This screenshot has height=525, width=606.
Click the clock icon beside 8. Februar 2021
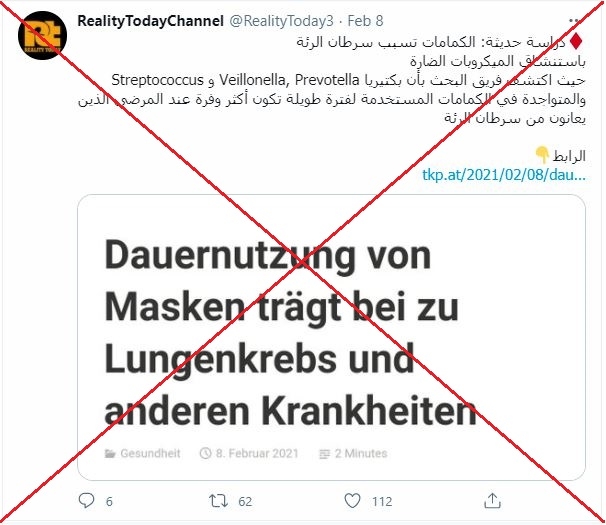(x=206, y=453)
